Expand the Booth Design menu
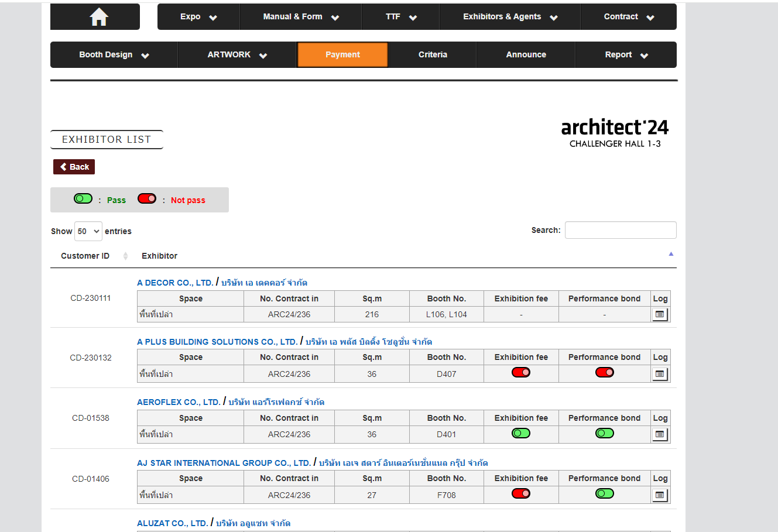 click(x=114, y=55)
